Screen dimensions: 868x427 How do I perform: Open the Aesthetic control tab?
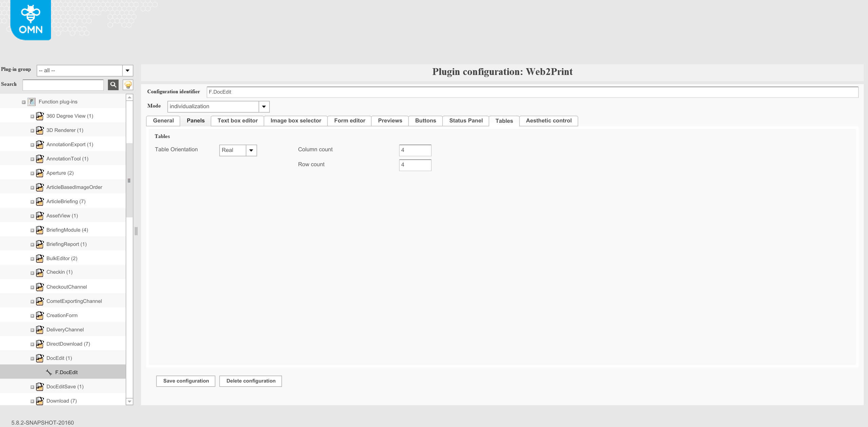click(548, 120)
